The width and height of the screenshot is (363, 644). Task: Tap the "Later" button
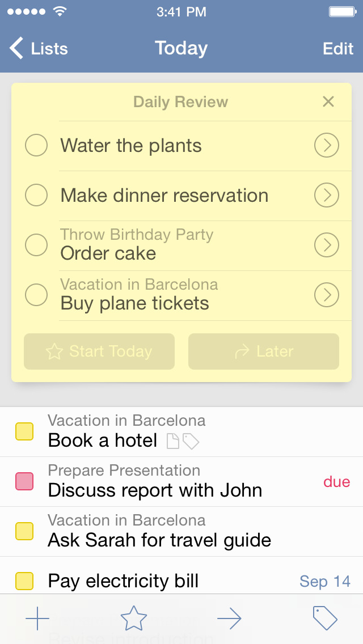pos(263,351)
